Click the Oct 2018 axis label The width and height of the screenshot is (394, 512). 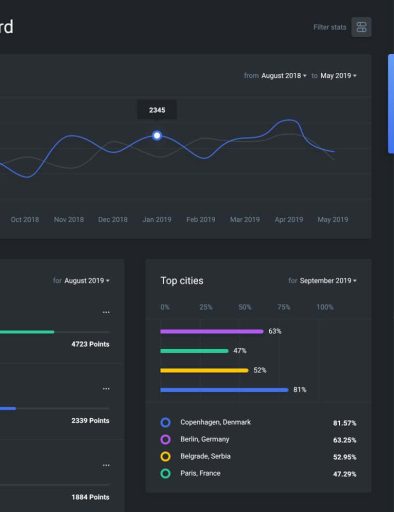tap(25, 220)
